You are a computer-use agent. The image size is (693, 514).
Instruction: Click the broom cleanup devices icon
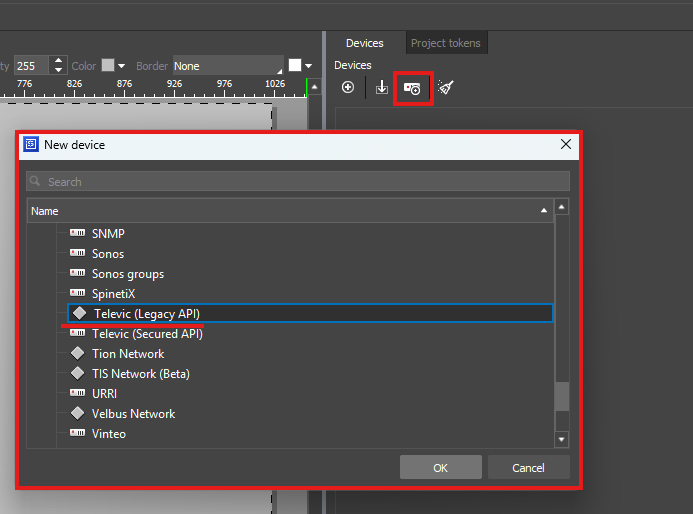point(445,88)
